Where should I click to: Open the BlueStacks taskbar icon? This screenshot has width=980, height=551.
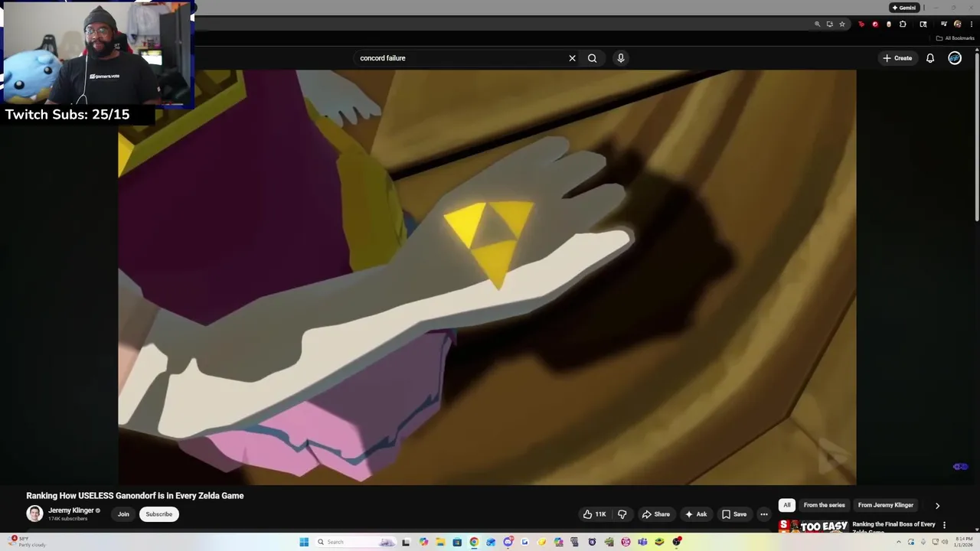[x=659, y=542]
